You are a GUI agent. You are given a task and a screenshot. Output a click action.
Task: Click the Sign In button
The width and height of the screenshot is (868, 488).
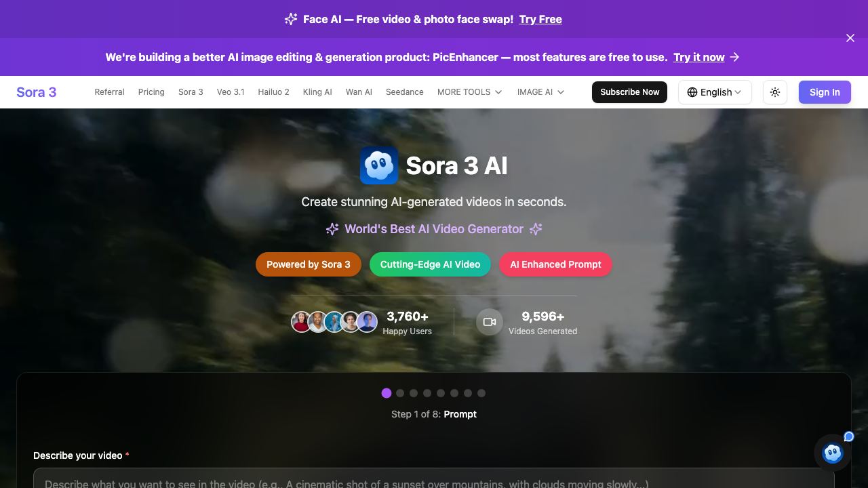[825, 92]
